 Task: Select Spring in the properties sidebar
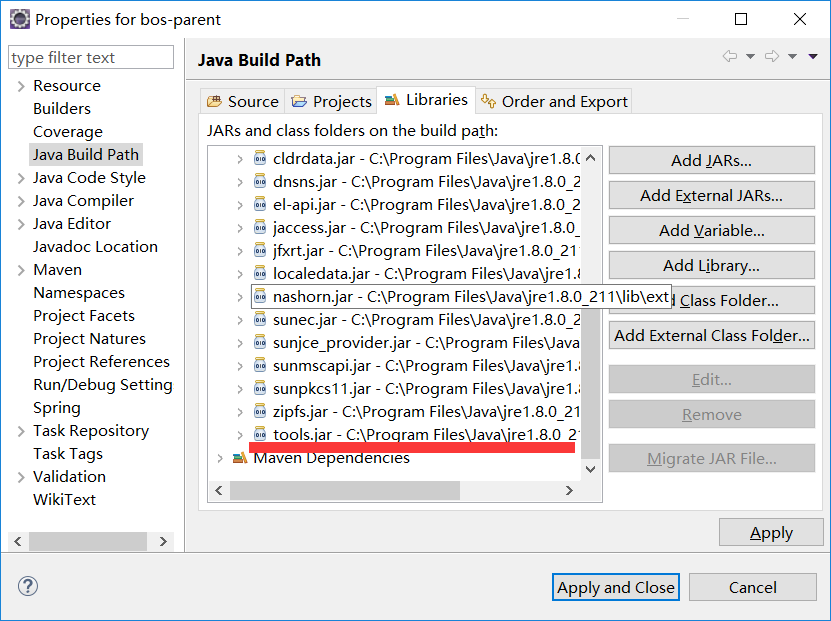(x=56, y=407)
